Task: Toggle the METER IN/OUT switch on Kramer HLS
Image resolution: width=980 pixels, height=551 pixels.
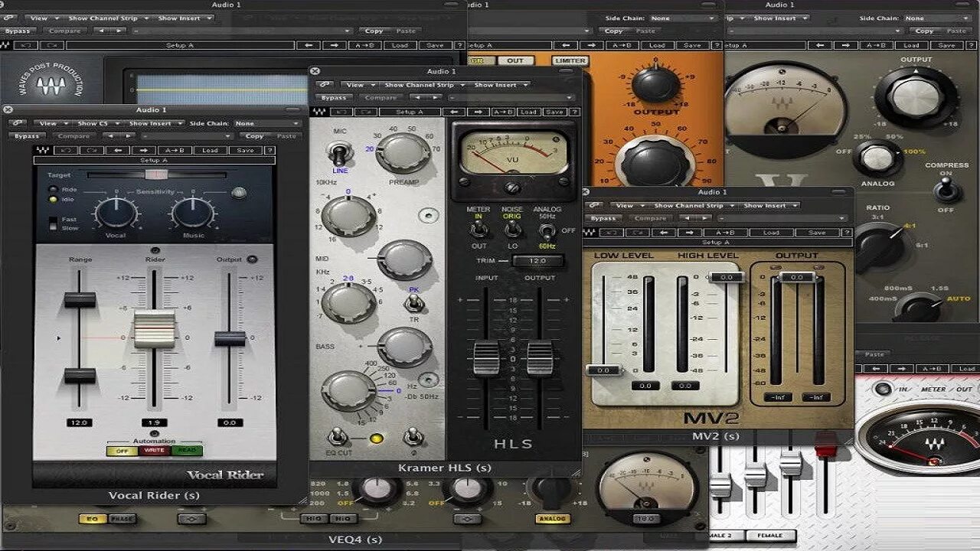Action: coord(479,228)
